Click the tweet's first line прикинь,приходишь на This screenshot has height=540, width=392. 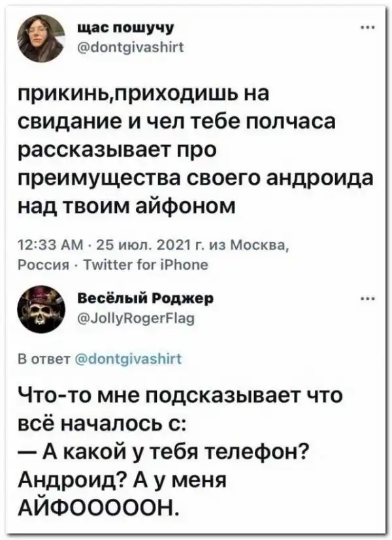pyautogui.click(x=143, y=96)
